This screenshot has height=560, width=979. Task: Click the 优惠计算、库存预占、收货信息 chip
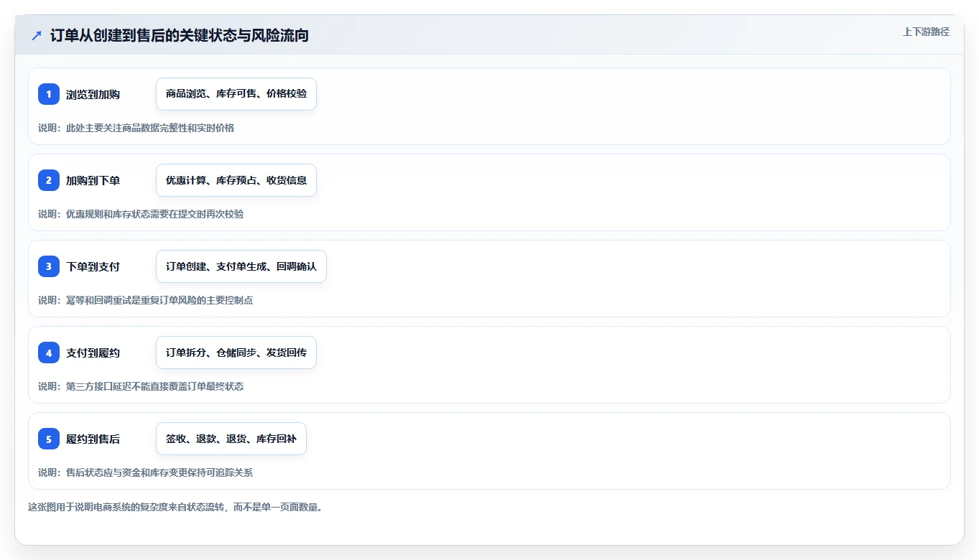pos(236,180)
